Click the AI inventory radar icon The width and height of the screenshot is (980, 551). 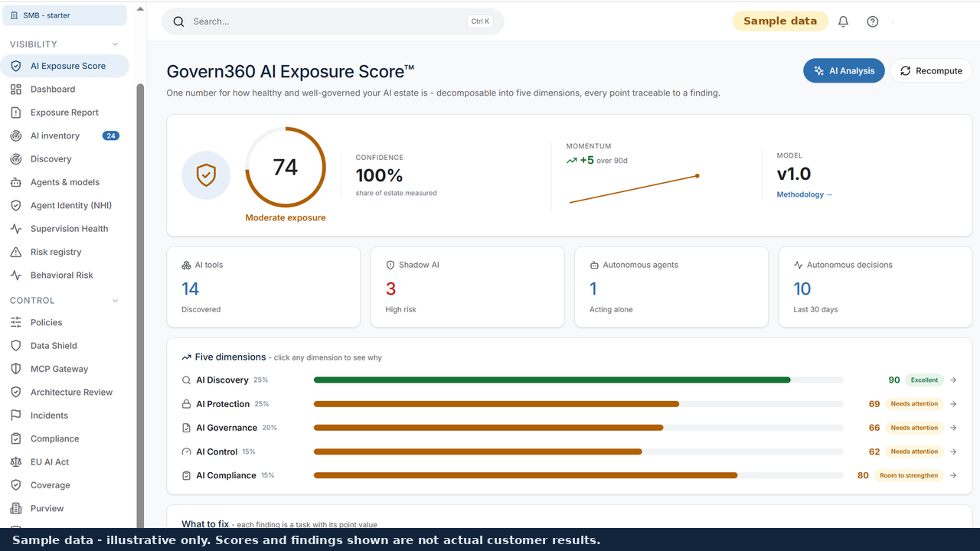click(15, 136)
